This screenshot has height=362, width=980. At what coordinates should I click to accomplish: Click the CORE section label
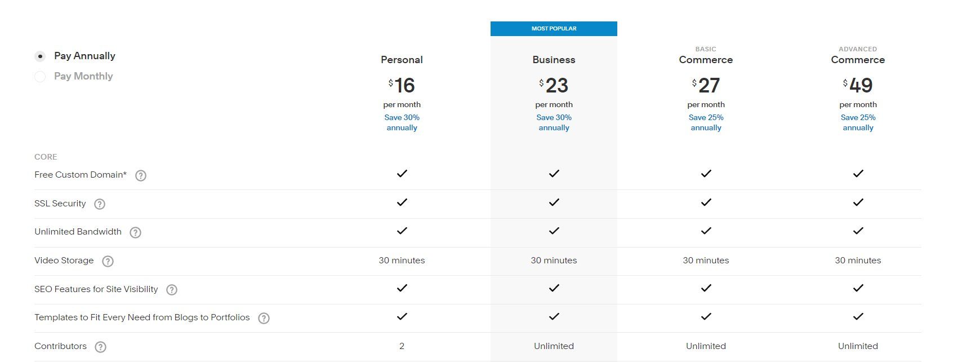point(46,157)
